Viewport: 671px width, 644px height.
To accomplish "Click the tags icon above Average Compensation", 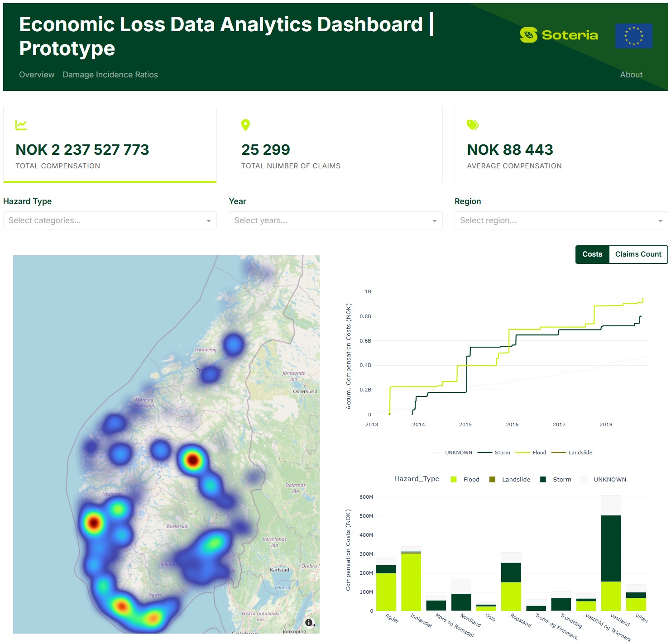I will [473, 125].
